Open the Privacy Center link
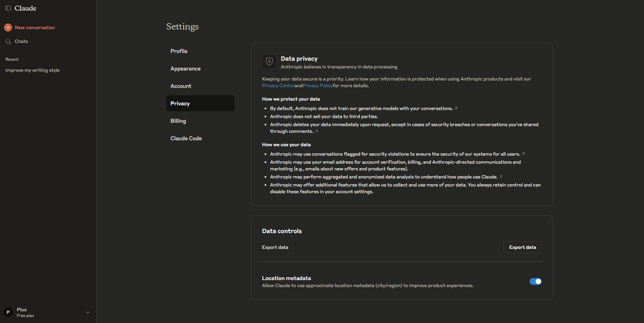Viewport: 644px width, 323px height. point(278,86)
